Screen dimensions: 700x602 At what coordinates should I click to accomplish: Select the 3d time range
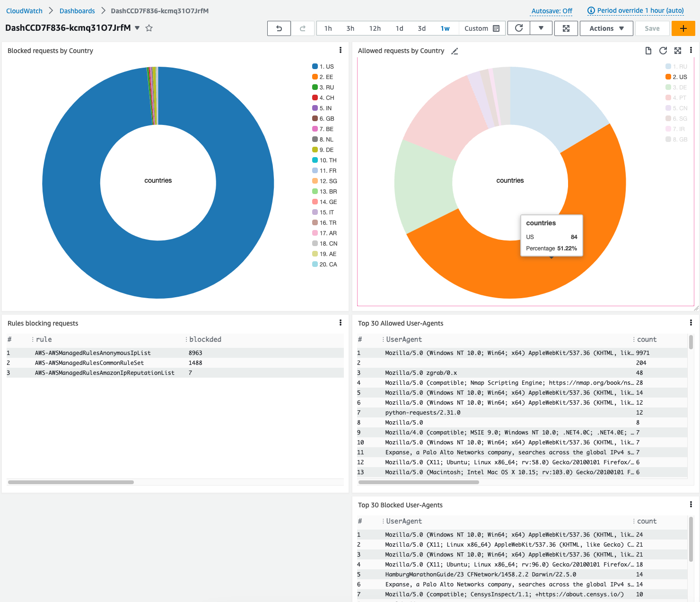[x=421, y=28]
